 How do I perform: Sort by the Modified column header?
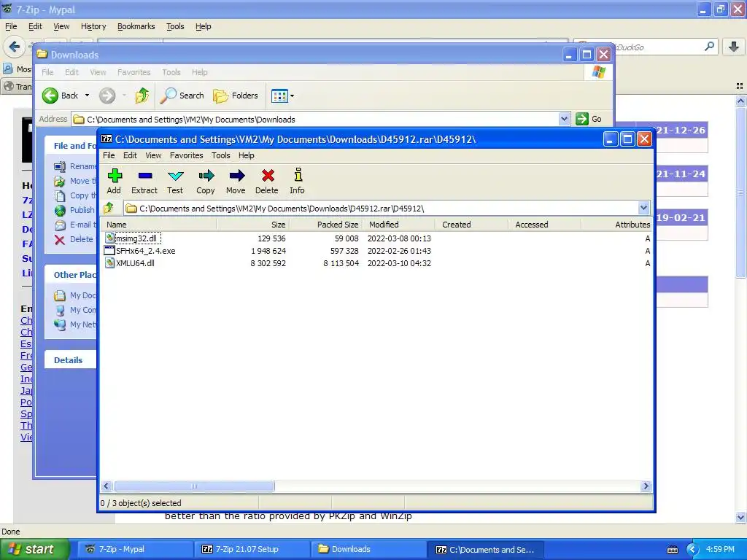click(399, 225)
